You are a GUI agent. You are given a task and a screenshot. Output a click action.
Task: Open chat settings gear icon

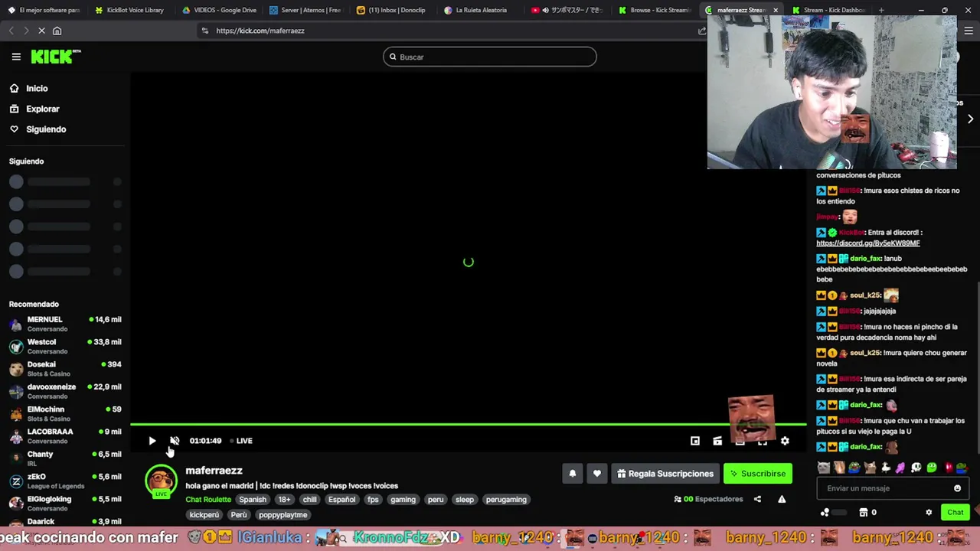click(x=929, y=513)
